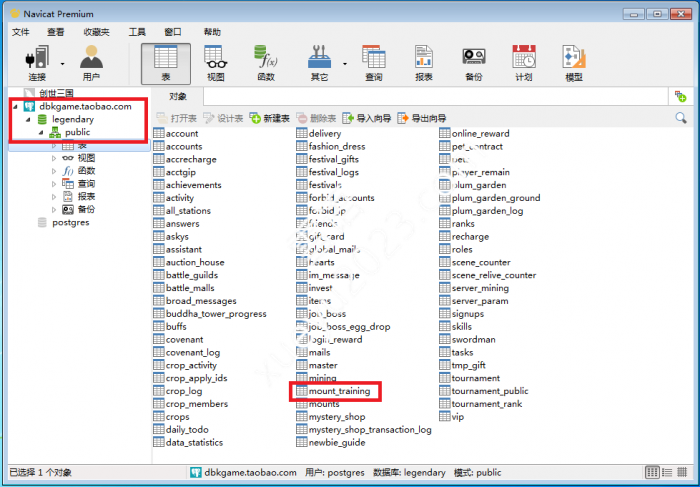Click the Connection (连接) toolbar icon
Viewport: 700px width, 487px height.
tap(38, 63)
